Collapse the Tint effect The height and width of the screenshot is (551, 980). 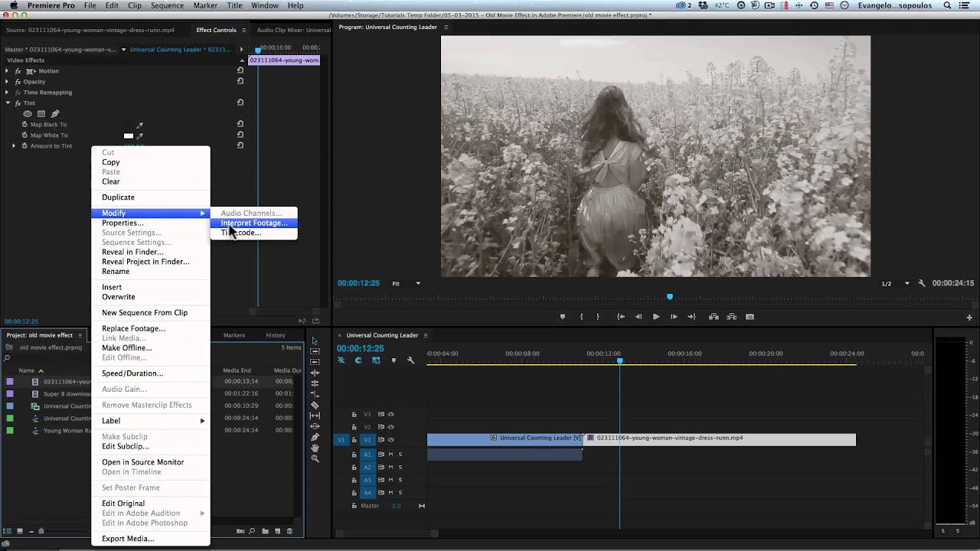point(7,103)
